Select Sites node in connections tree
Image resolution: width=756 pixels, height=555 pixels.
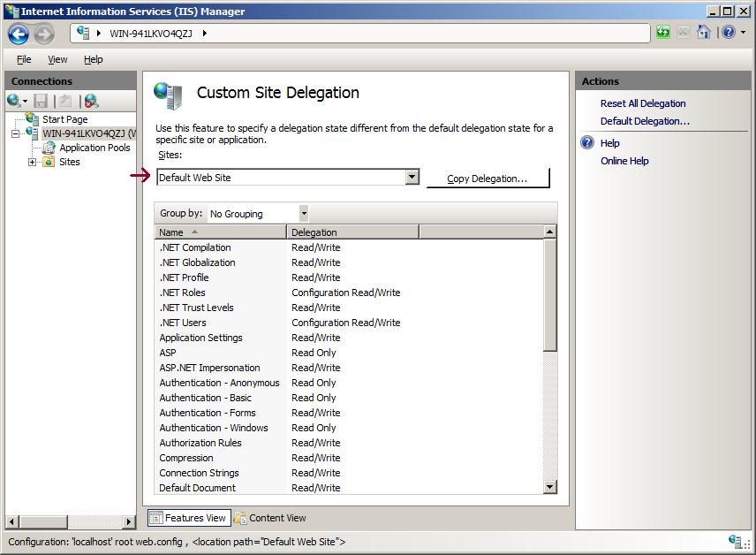pyautogui.click(x=70, y=162)
